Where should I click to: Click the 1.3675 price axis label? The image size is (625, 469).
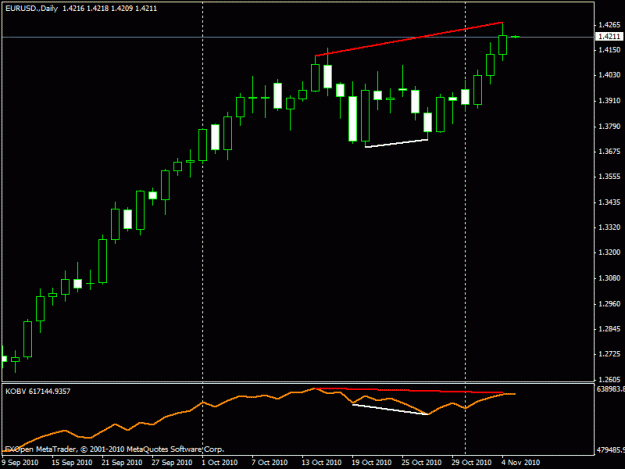(609, 151)
